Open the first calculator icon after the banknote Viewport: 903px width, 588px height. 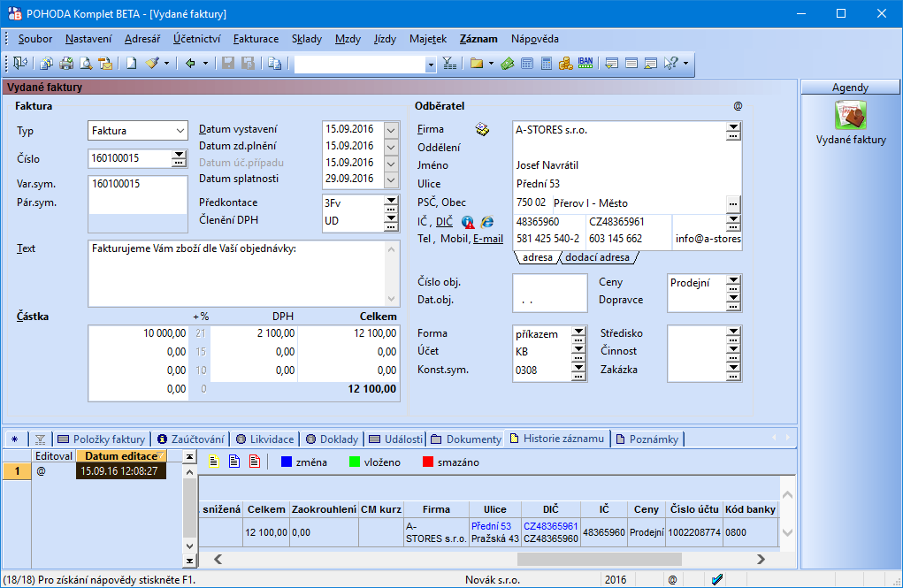[527, 64]
